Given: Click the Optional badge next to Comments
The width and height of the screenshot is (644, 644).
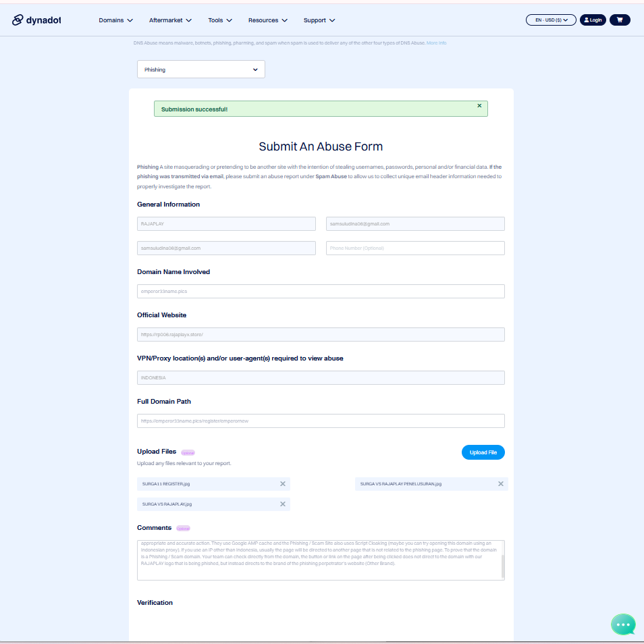Looking at the screenshot, I should pyautogui.click(x=183, y=528).
